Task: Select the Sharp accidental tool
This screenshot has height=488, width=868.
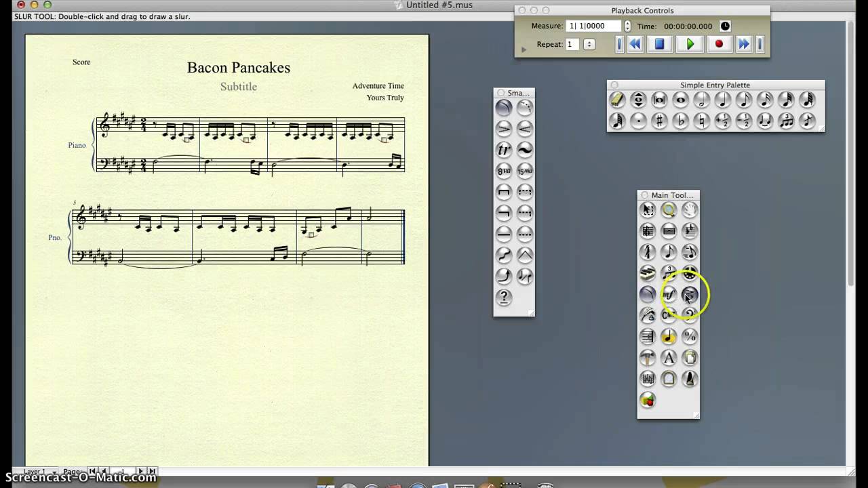Action: tap(659, 121)
